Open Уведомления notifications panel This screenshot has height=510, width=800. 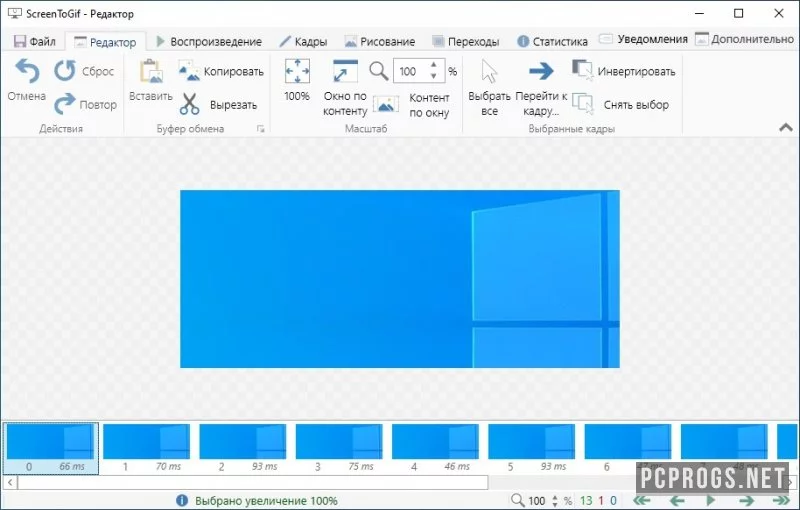(x=643, y=39)
